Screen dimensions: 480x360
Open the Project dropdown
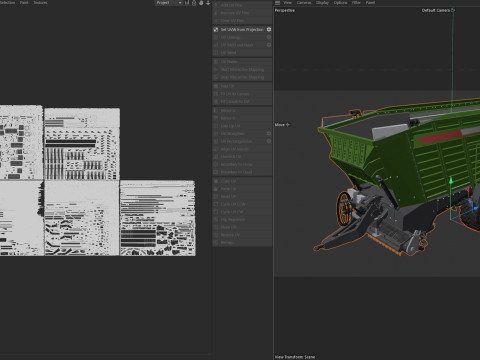[x=169, y=3]
